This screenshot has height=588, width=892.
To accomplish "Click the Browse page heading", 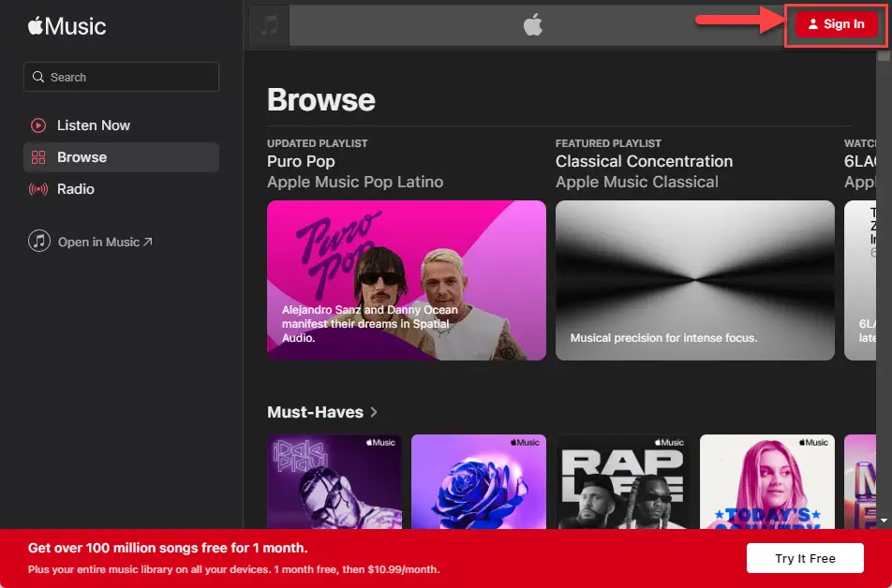I will pyautogui.click(x=321, y=99).
